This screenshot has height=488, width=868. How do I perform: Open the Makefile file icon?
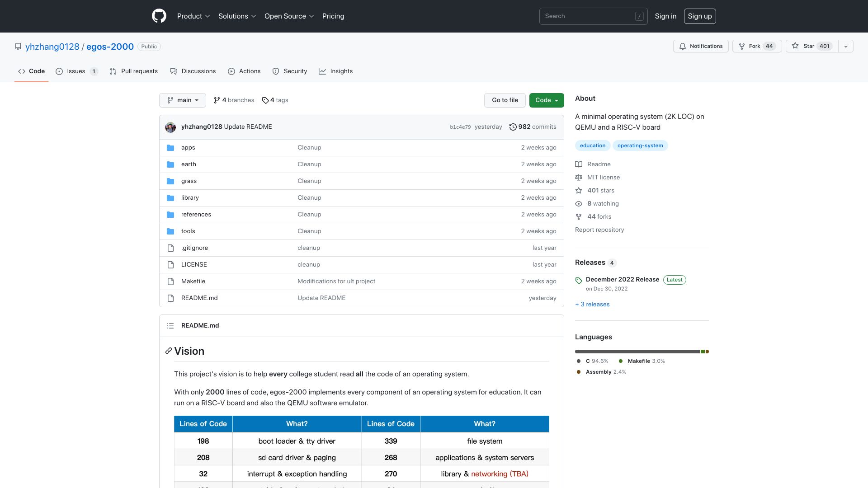click(170, 282)
